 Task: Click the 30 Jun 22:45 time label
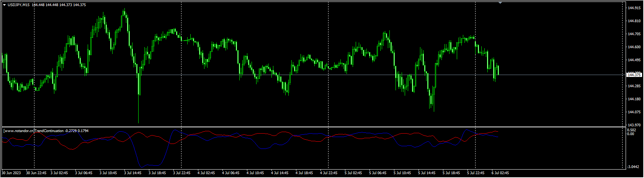click(36, 173)
